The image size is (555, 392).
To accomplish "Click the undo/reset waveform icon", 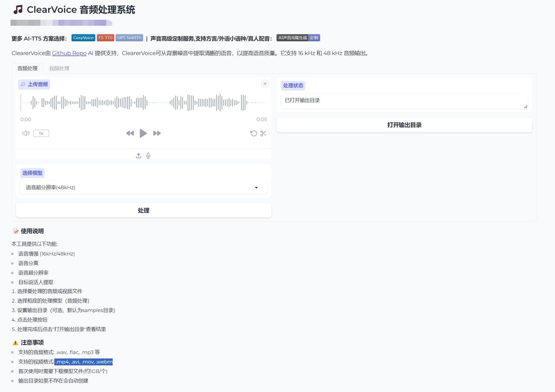I will point(253,134).
